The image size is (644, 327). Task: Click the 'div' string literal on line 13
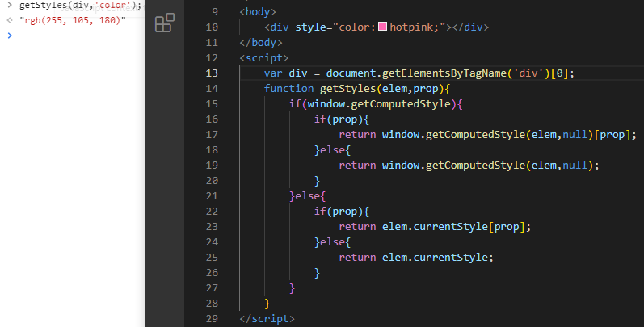click(x=528, y=73)
